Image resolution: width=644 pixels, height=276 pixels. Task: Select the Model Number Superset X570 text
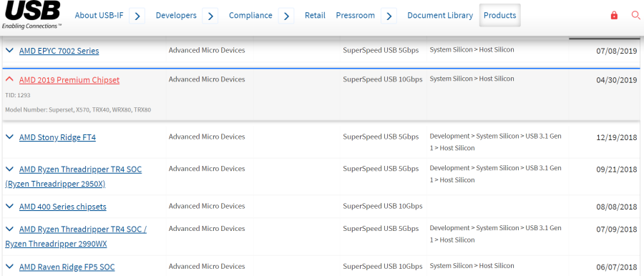coord(78,110)
